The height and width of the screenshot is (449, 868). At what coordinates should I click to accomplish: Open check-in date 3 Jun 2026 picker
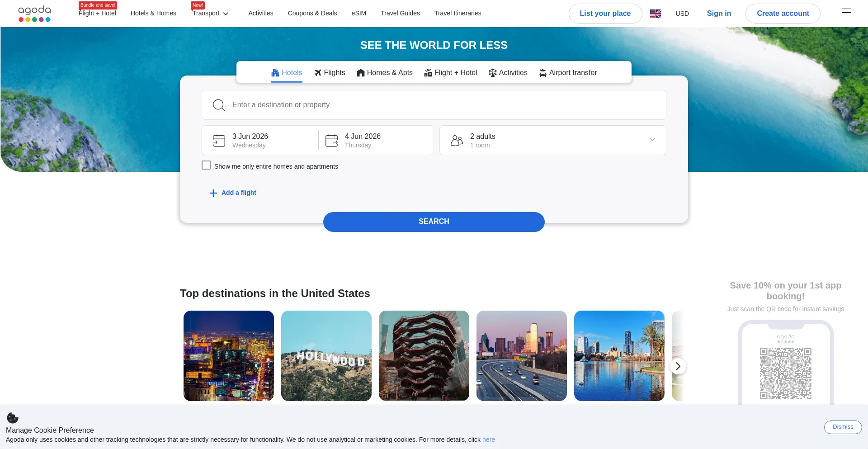pyautogui.click(x=260, y=140)
